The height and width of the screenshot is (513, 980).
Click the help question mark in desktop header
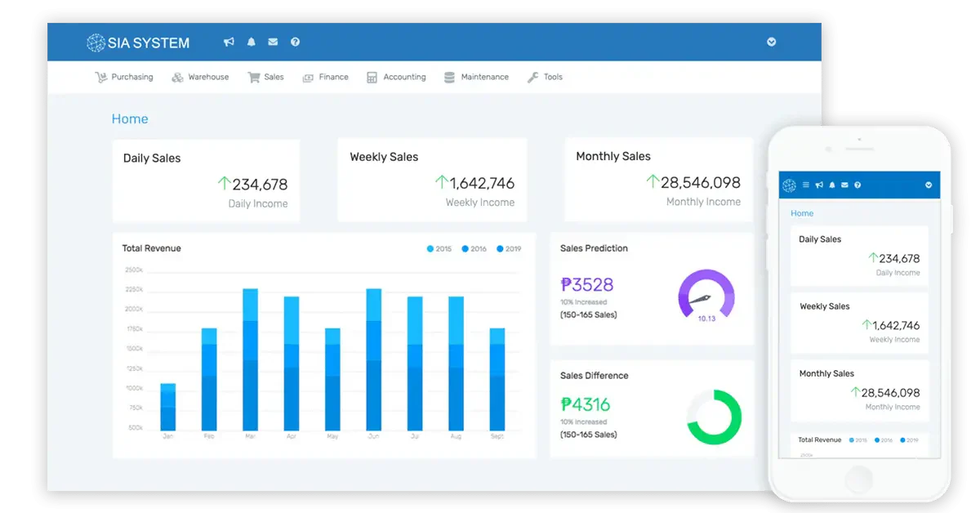pos(295,42)
